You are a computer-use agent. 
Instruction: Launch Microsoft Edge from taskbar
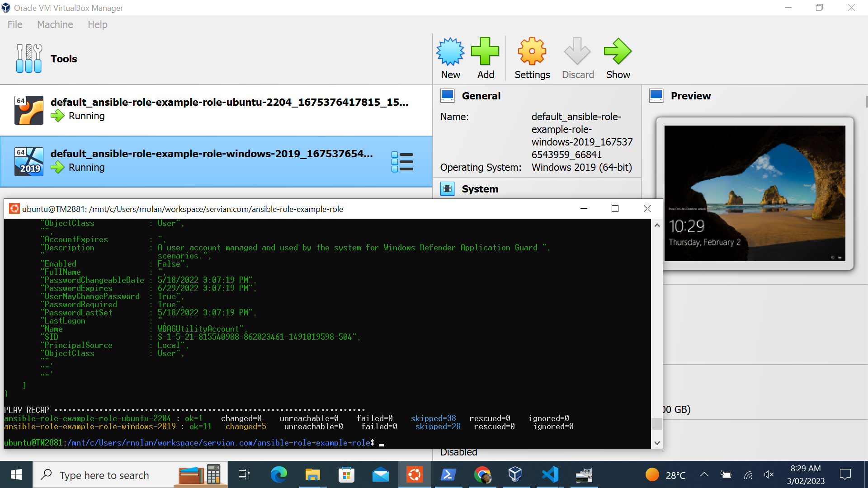click(x=278, y=474)
